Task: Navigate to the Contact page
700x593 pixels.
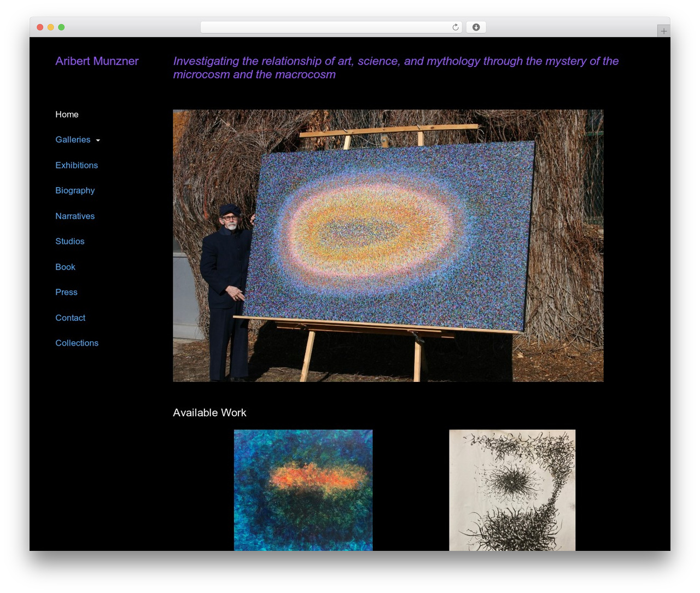Action: [70, 318]
